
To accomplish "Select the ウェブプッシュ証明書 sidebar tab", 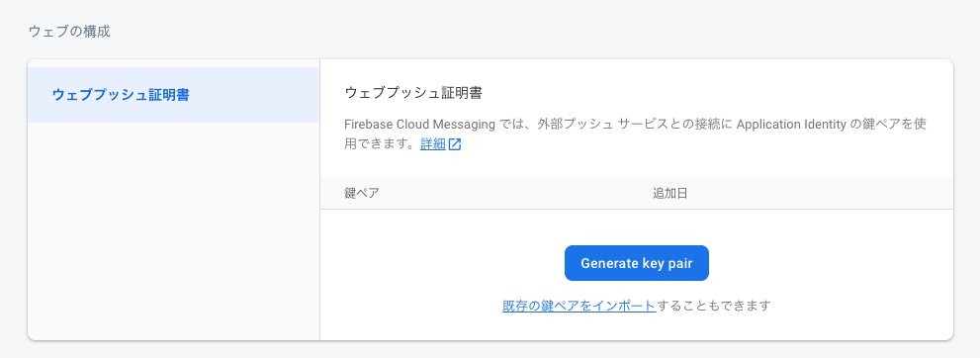I will 174,95.
